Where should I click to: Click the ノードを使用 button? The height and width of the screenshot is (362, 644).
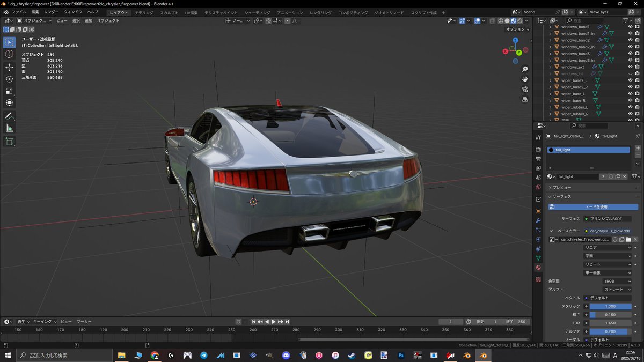click(x=593, y=206)
